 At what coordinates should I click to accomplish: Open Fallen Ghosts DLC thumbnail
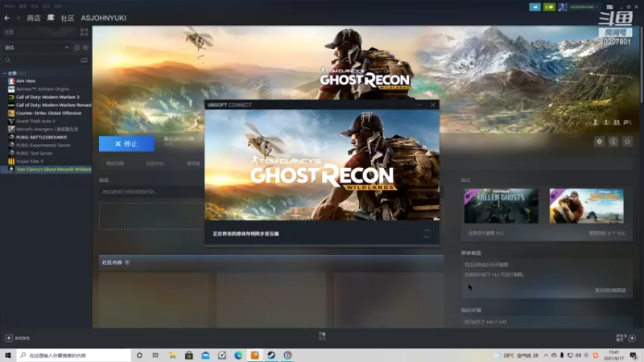tap(501, 206)
